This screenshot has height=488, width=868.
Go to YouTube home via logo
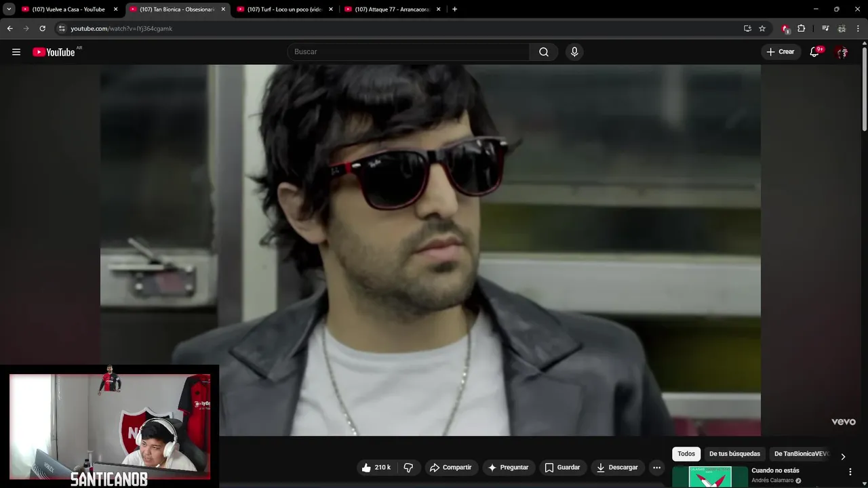(x=54, y=52)
